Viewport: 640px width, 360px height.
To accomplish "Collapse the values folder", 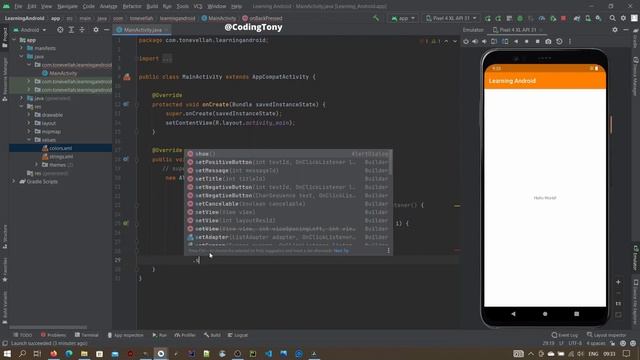I will tap(29, 140).
